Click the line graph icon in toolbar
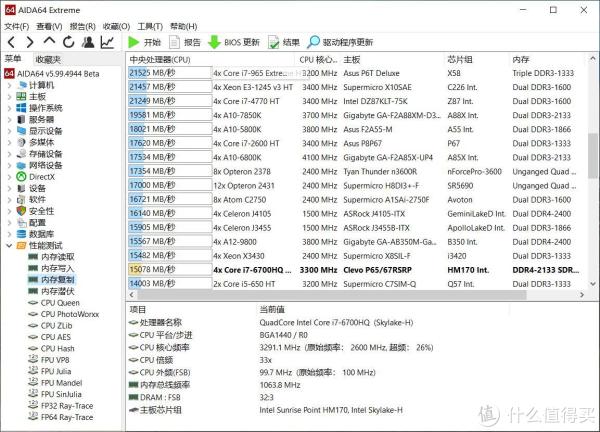The image size is (600, 432). point(108,42)
